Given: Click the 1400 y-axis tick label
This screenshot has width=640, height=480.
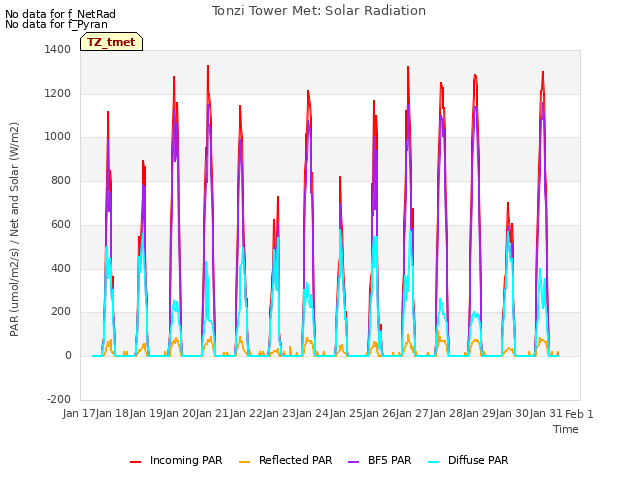Looking at the screenshot, I should pyautogui.click(x=58, y=49).
